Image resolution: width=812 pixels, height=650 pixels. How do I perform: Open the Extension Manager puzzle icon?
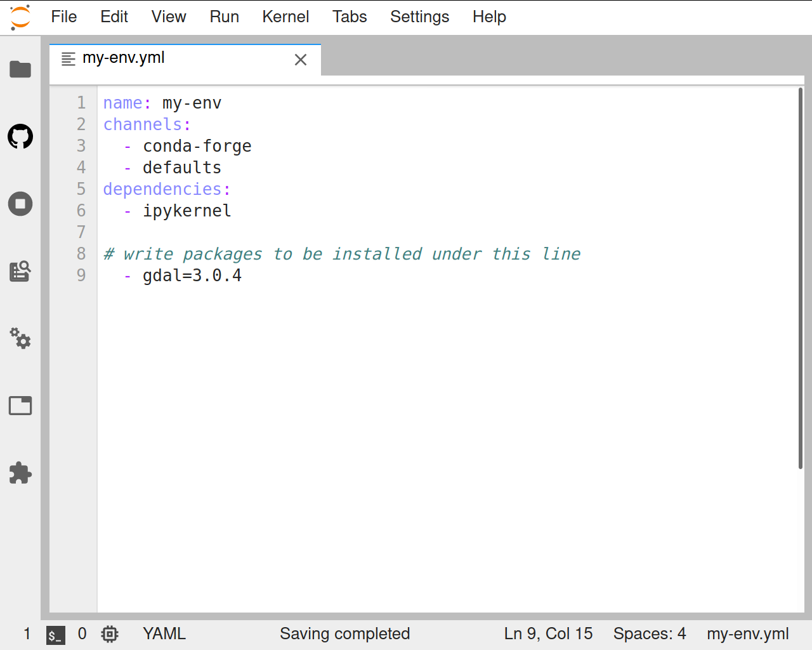point(20,472)
